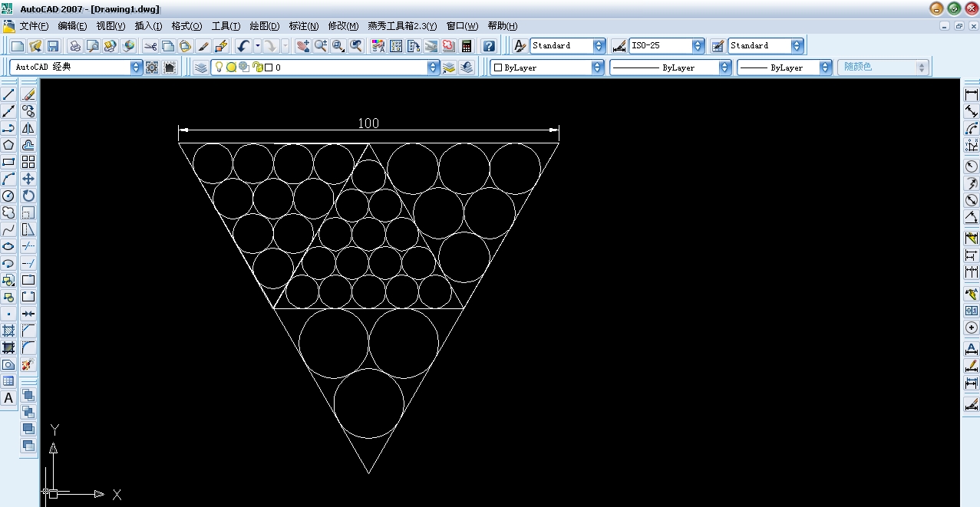Click the Tolerance dimension tool

tap(972, 311)
